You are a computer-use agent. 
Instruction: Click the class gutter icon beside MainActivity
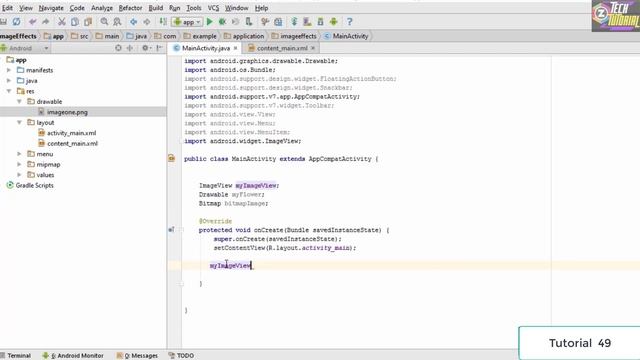coord(171,158)
